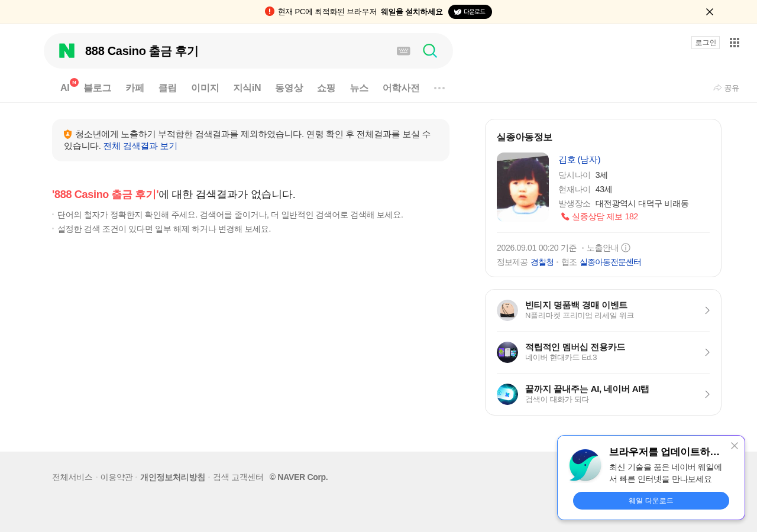Open the AI tab
The image size is (757, 532).
pos(65,88)
